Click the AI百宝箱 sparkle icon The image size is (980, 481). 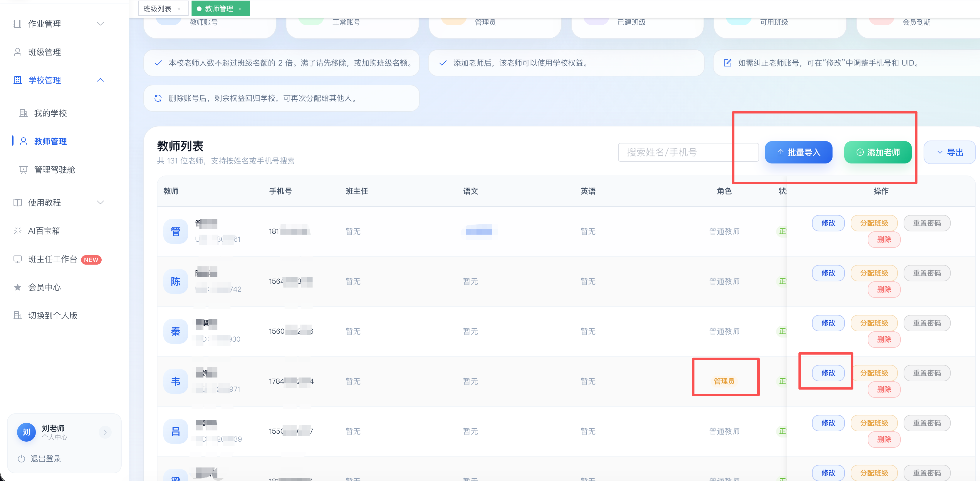[x=18, y=231]
